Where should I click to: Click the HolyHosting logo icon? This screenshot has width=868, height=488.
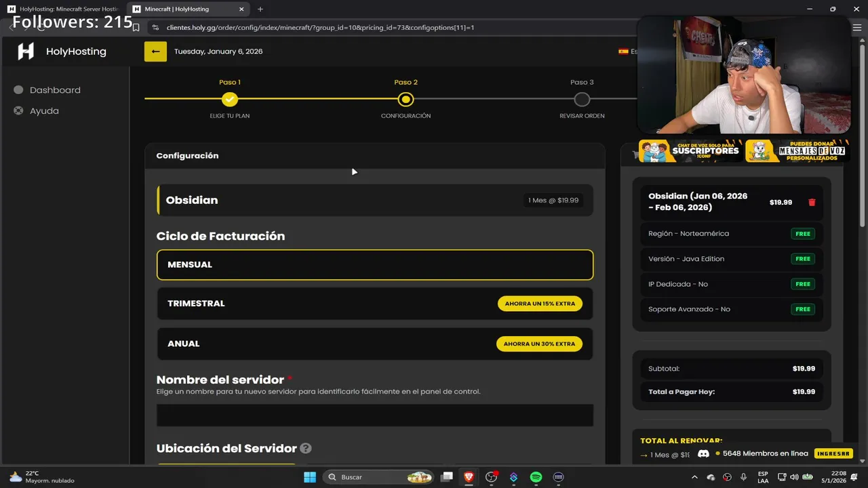coord(26,52)
